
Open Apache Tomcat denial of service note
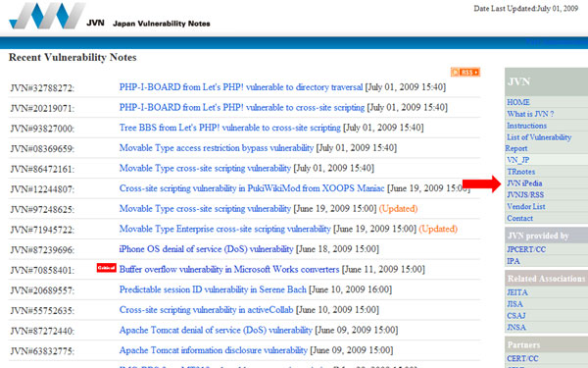pyautogui.click(x=216, y=331)
